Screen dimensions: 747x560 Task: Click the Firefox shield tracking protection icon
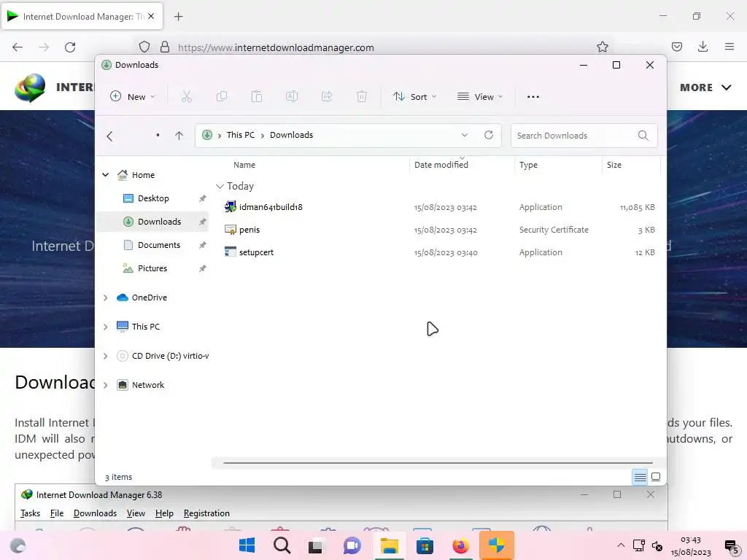(144, 47)
